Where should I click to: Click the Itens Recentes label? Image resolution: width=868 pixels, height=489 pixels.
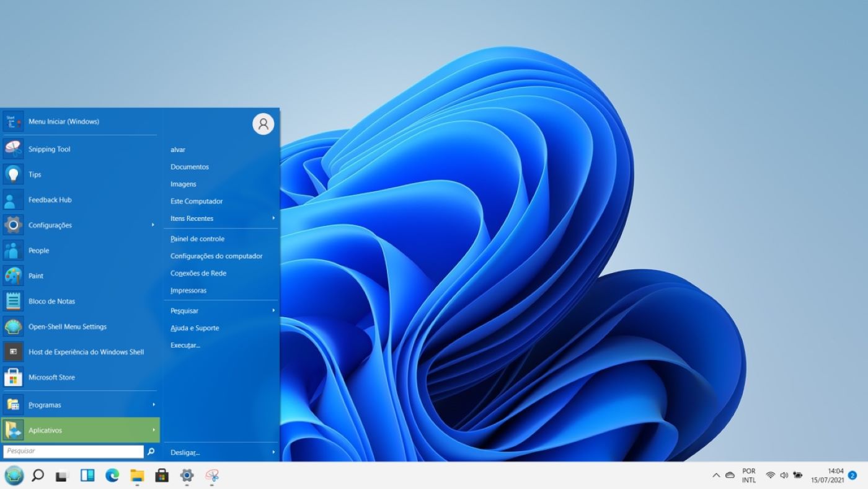tap(192, 218)
